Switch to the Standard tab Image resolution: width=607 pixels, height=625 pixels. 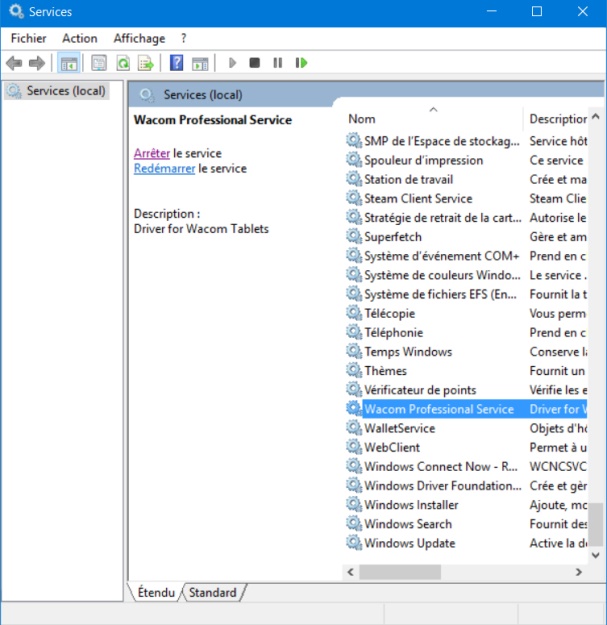click(213, 593)
